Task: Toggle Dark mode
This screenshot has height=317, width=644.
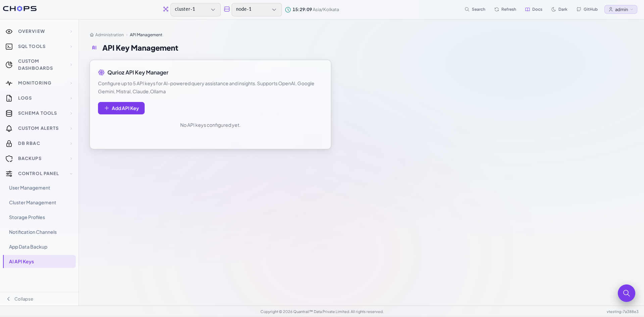Action: (x=559, y=9)
